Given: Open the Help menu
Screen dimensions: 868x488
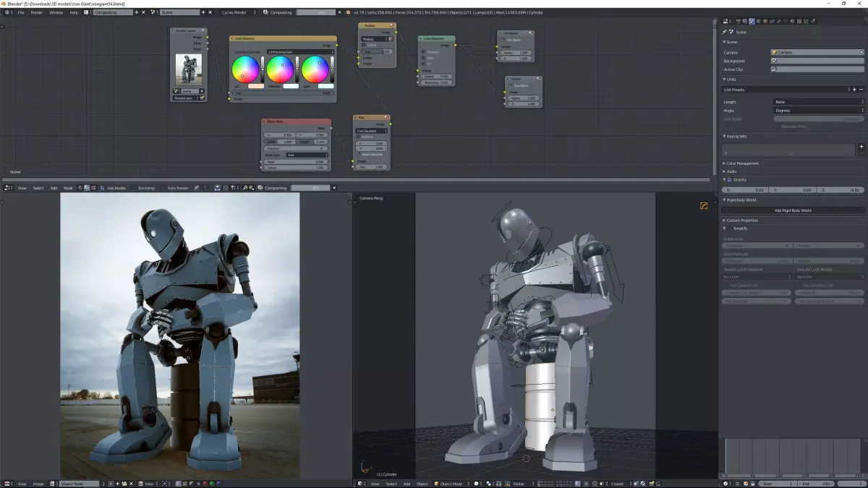Looking at the screenshot, I should coord(74,12).
